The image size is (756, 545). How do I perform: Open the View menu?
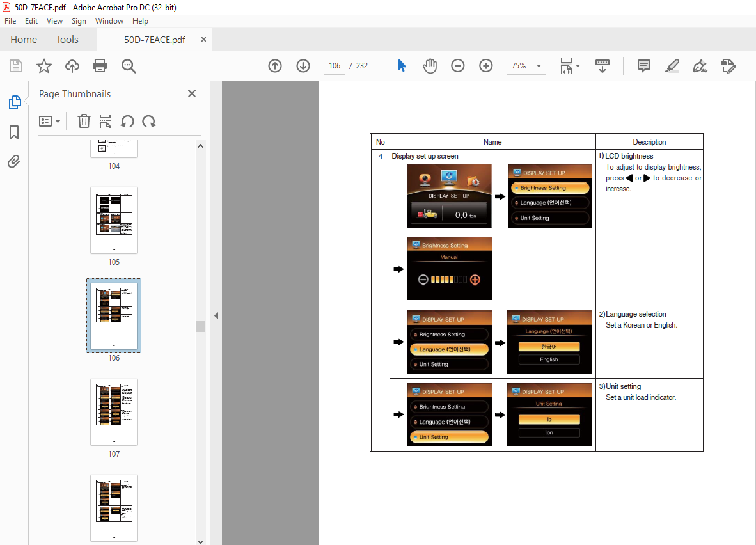54,20
